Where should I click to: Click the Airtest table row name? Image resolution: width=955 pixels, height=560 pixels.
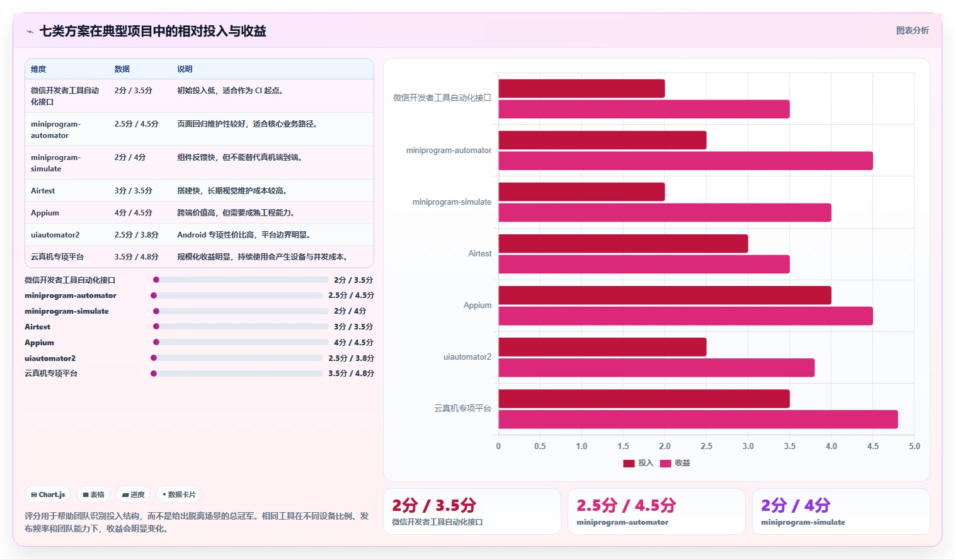tap(43, 191)
